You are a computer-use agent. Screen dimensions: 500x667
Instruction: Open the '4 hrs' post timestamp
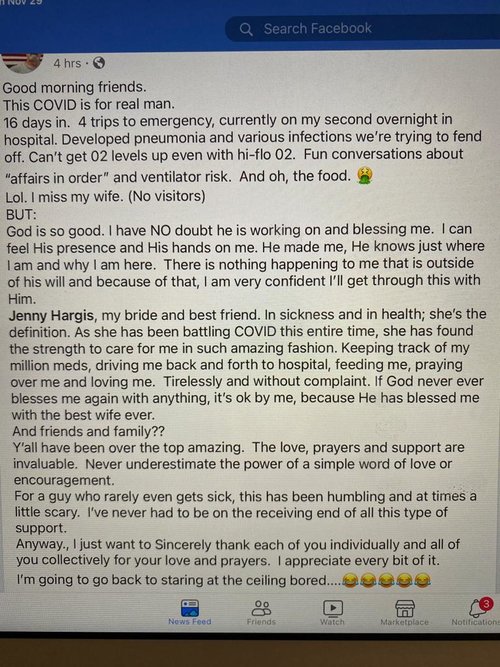tap(67, 63)
